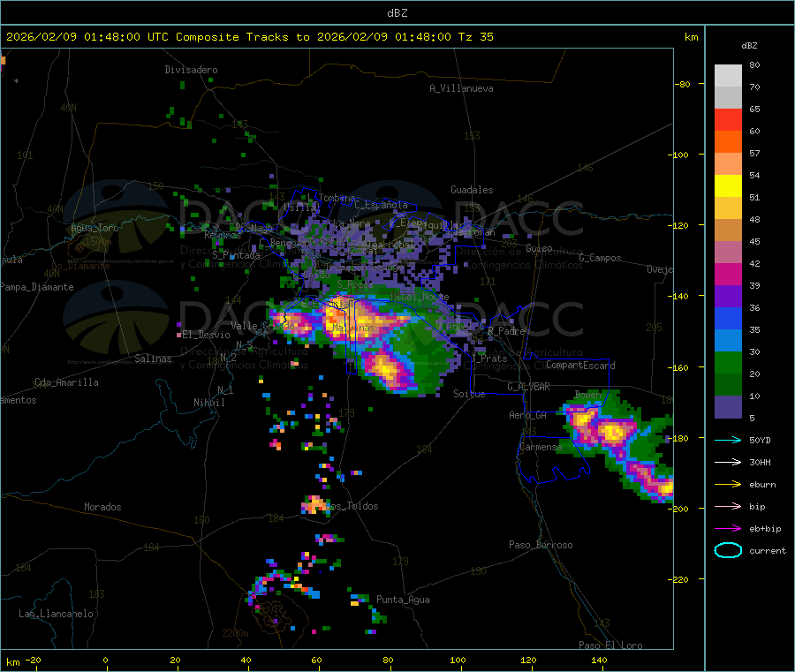Click the 'dBZ' label above color scale
Viewport: 795px width, 672px height.
pos(749,46)
